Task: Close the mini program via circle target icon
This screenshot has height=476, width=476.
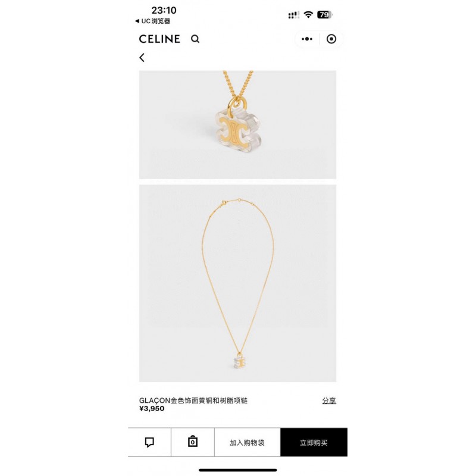Action: (x=331, y=39)
